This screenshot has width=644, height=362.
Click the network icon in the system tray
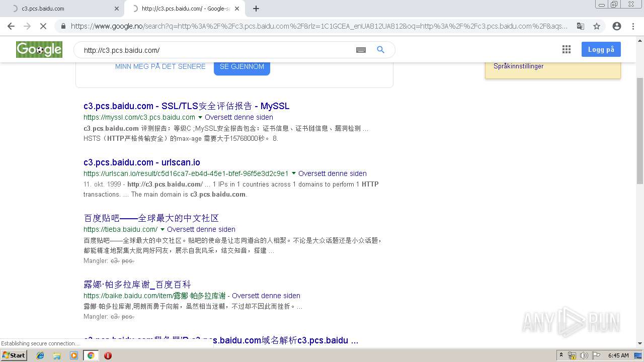pyautogui.click(x=572, y=355)
